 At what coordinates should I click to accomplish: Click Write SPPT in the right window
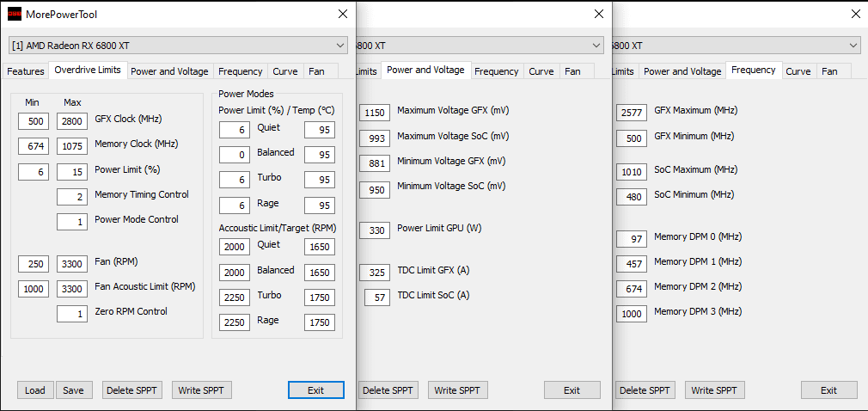coord(715,390)
